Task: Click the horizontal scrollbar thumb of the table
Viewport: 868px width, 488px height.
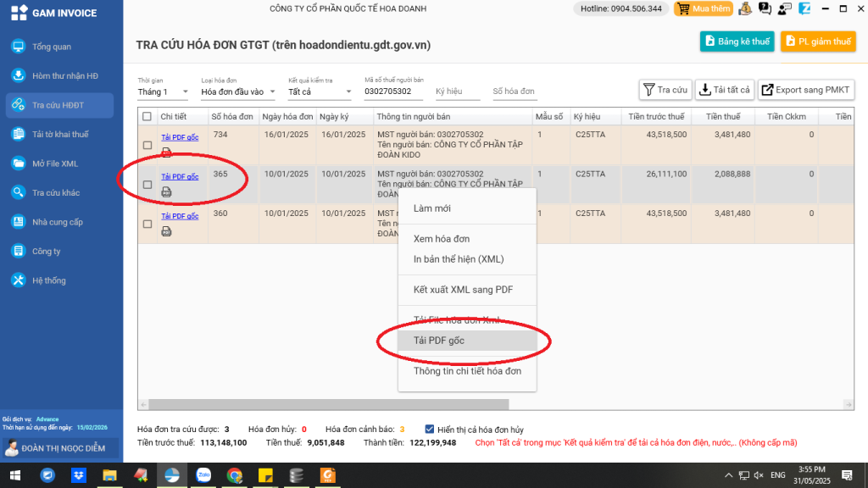Action: 329,404
